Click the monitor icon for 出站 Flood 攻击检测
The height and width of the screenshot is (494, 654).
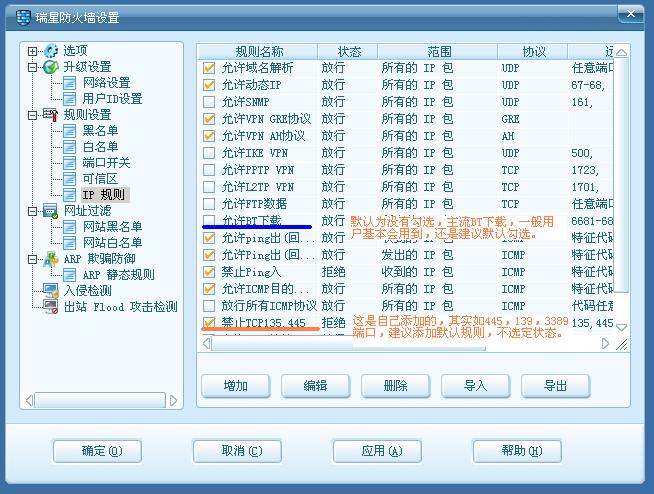(51, 307)
